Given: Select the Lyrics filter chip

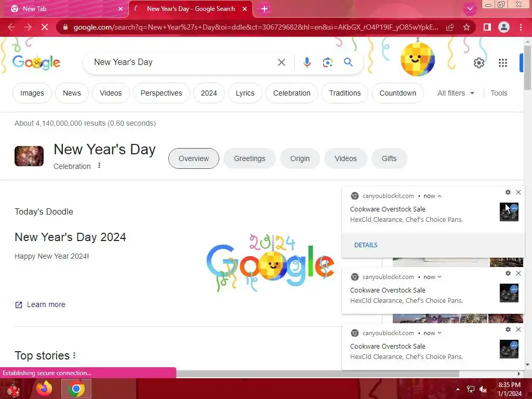Looking at the screenshot, I should tap(245, 93).
